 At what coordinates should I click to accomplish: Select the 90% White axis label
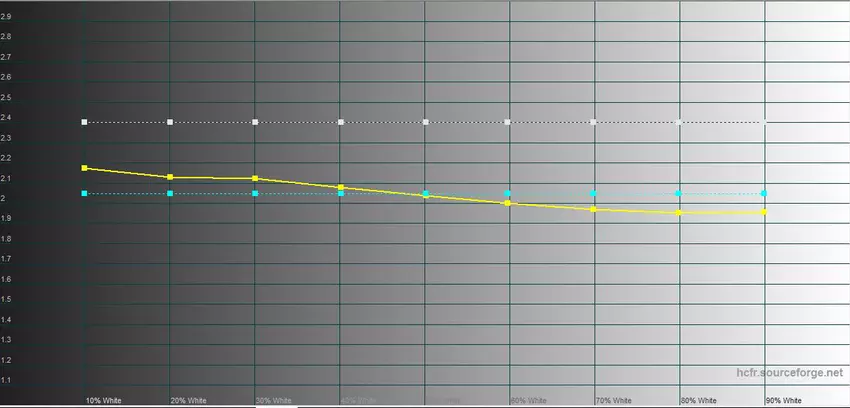pos(784,400)
